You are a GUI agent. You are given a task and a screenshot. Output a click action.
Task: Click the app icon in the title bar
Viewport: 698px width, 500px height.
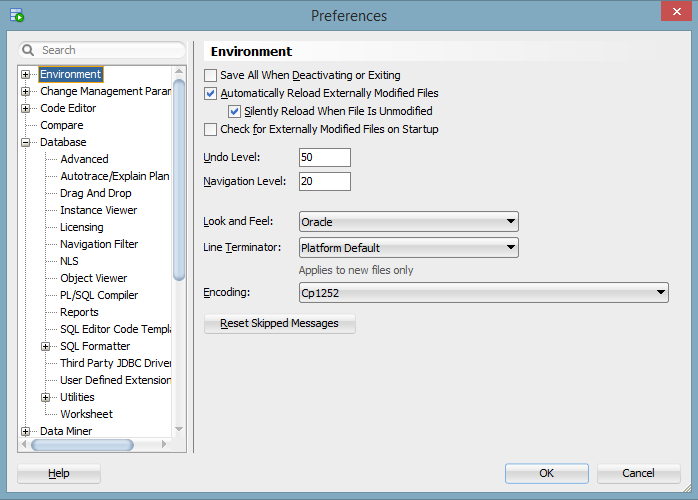16,16
